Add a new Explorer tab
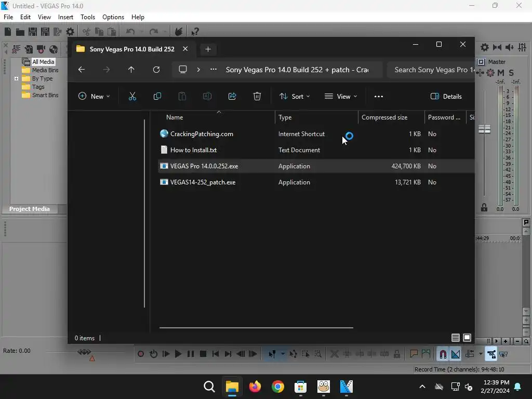 pyautogui.click(x=208, y=49)
